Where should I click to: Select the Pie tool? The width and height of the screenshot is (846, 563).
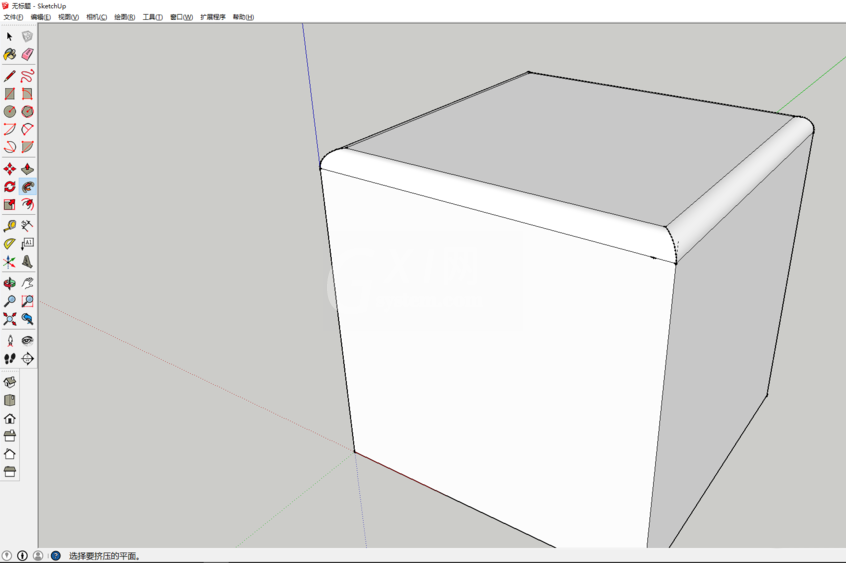28,147
